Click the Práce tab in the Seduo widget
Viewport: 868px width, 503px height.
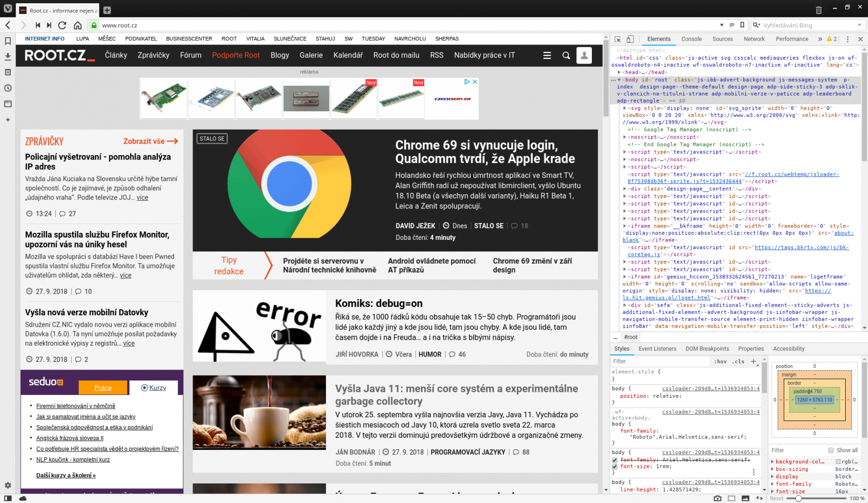103,387
